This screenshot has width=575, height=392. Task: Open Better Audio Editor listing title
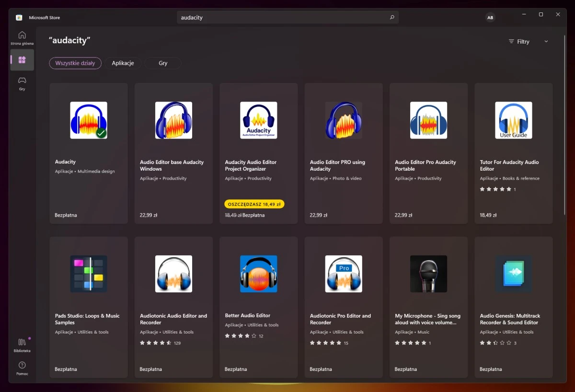click(247, 315)
